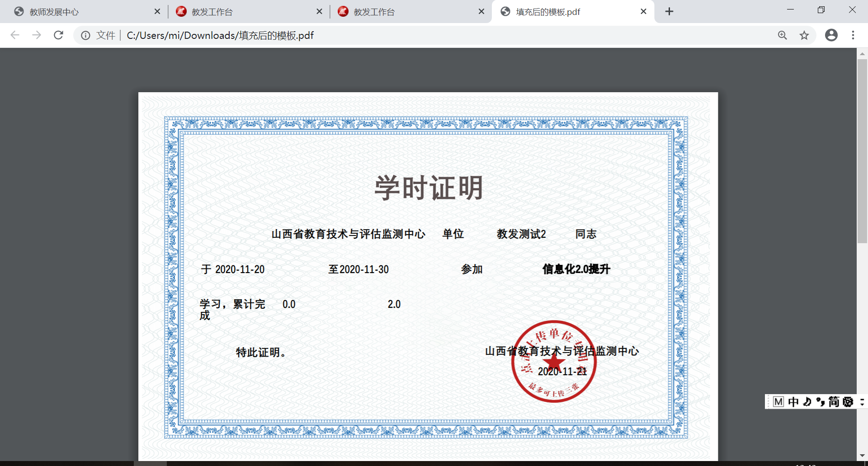Open a new browser tab
The height and width of the screenshot is (466, 868).
coord(669,12)
